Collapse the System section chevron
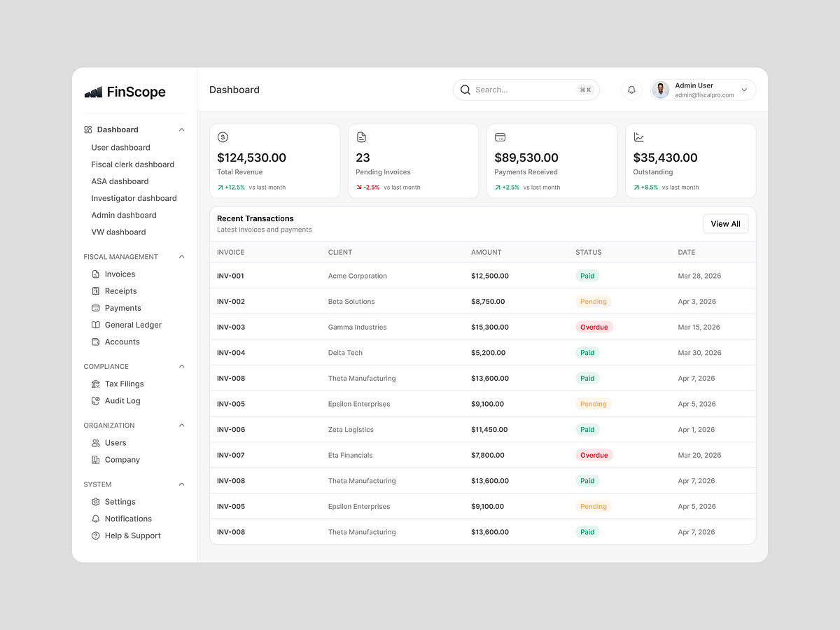This screenshot has height=630, width=840. point(182,484)
